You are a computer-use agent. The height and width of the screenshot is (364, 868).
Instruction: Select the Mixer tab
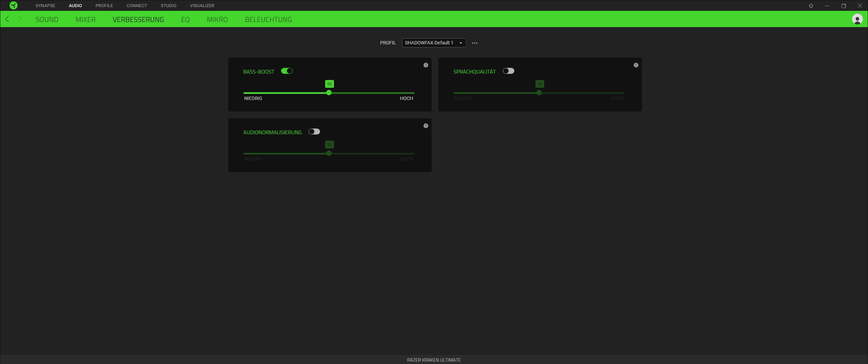coord(85,20)
